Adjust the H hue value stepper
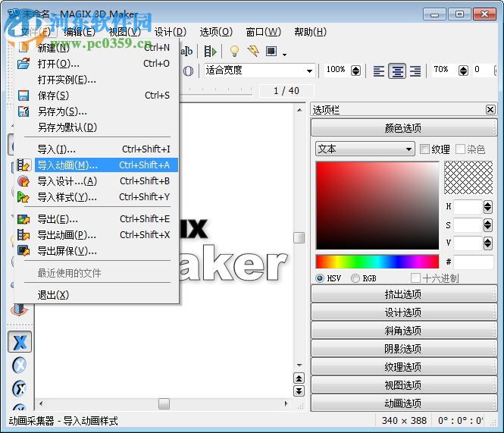This screenshot has height=433, width=504. pos(487,207)
